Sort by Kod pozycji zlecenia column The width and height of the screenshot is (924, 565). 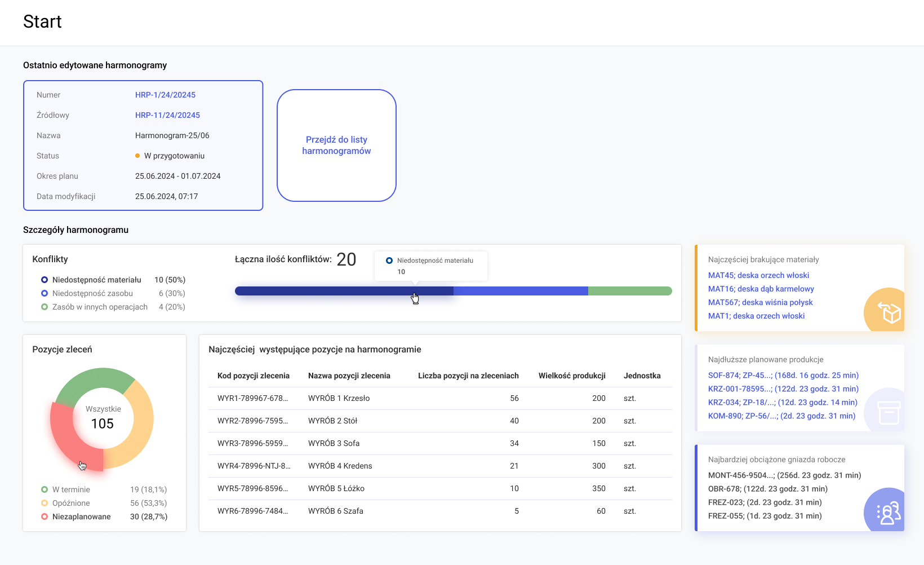254,376
